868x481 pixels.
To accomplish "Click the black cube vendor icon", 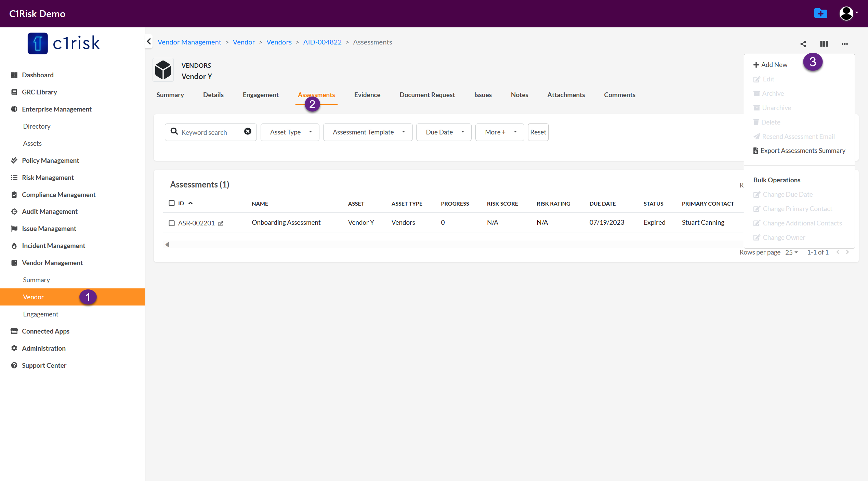I will (163, 70).
